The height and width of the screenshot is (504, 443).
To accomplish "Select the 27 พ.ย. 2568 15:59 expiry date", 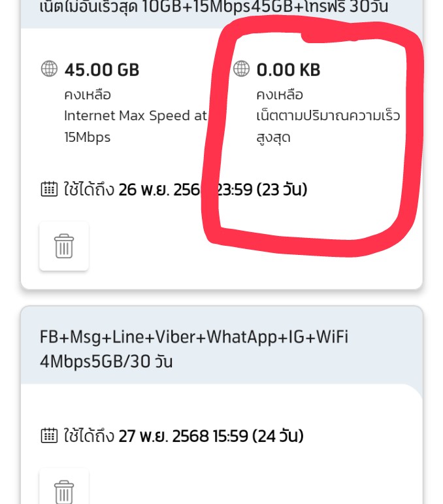I will pos(184,436).
